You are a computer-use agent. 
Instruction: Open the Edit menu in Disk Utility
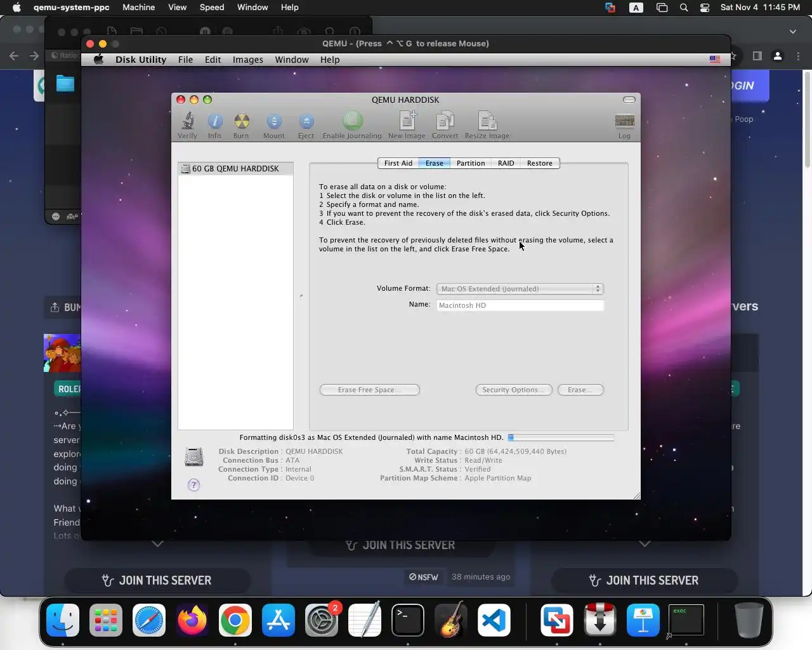(213, 60)
